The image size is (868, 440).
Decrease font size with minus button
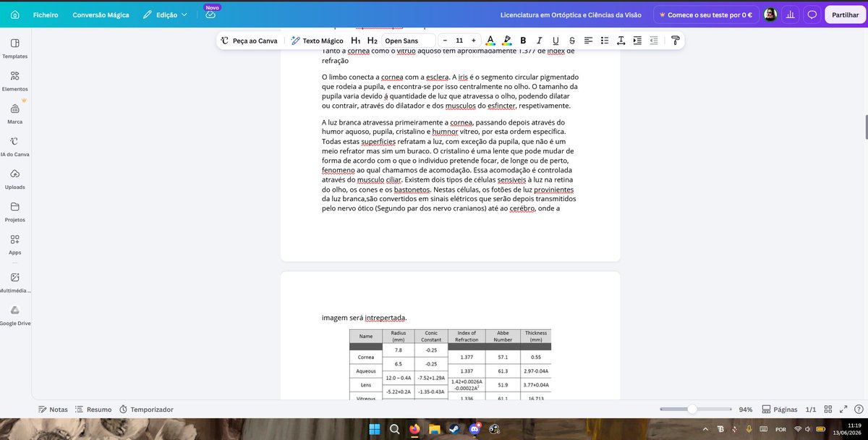[445, 41]
